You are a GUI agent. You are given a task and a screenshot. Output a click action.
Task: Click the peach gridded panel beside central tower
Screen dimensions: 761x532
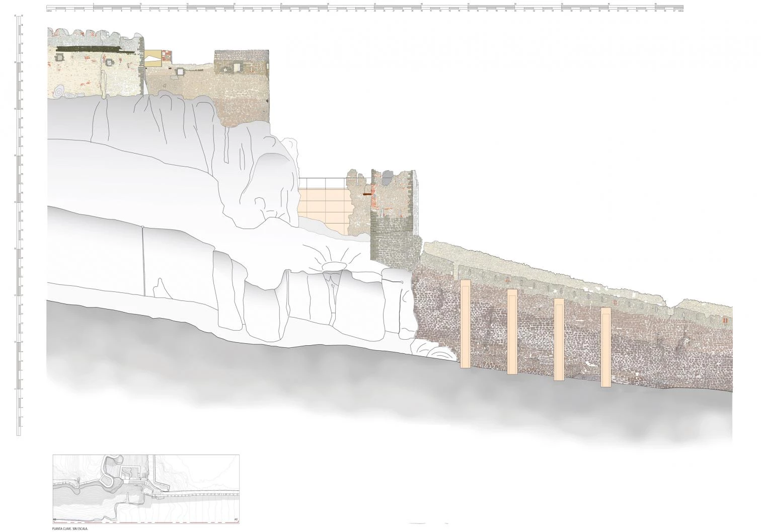point(322,206)
